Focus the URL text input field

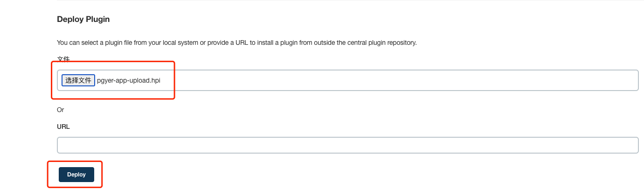[347, 145]
